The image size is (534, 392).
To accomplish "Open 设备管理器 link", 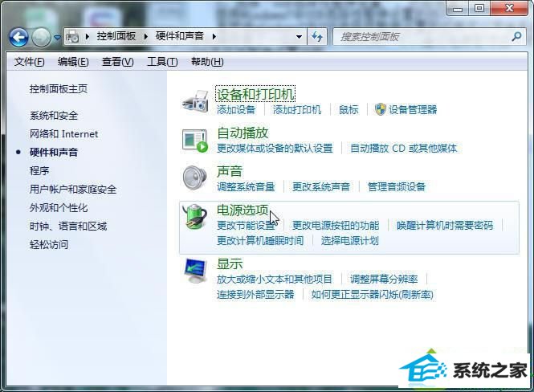I will (x=413, y=110).
